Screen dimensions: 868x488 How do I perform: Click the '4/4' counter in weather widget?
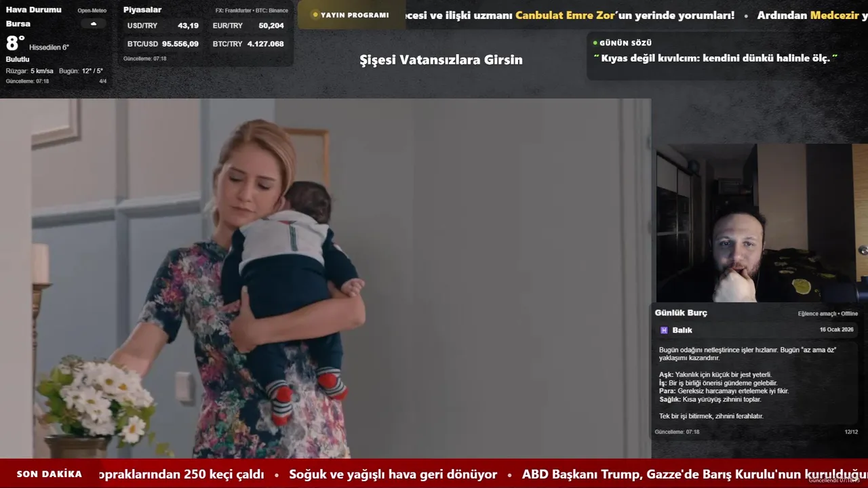(x=103, y=81)
